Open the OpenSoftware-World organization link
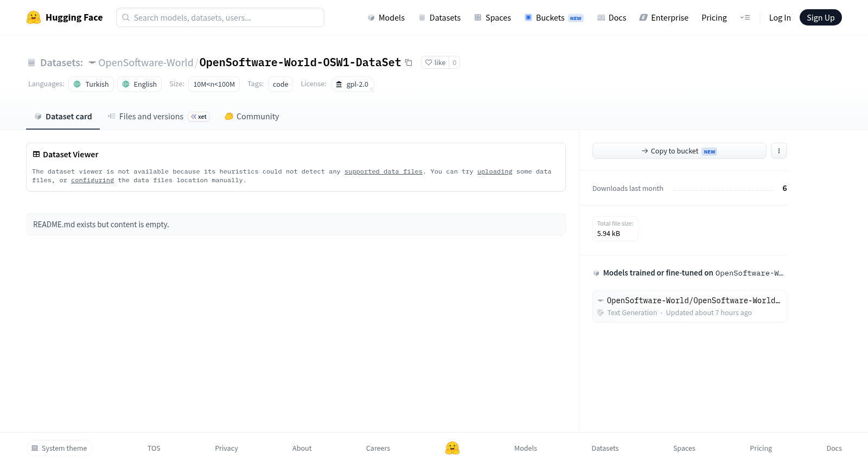 coord(145,63)
